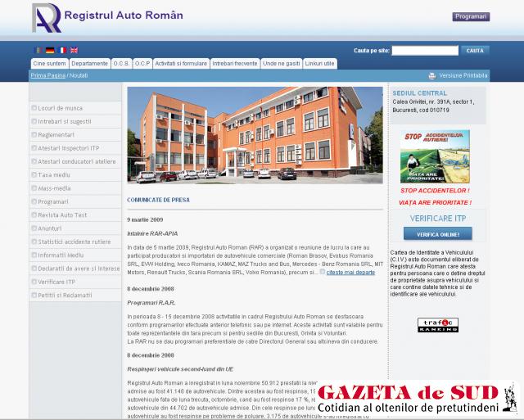
Task: Open Atestari inspectori ITP in sidebar
Action: click(x=75, y=148)
